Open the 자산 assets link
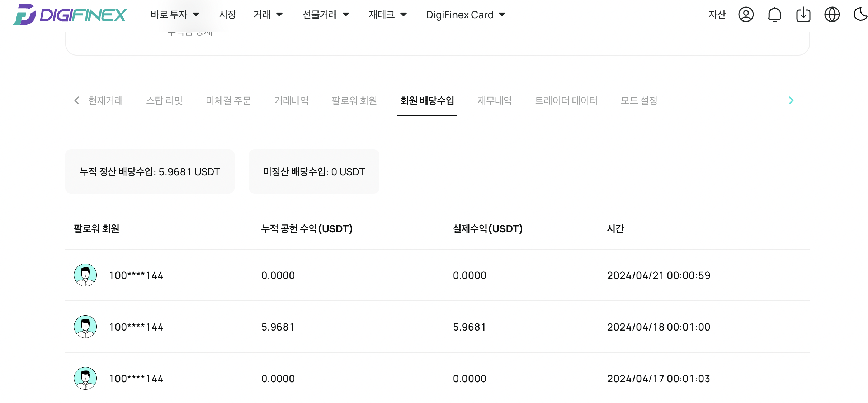The image size is (868, 403). tap(717, 15)
